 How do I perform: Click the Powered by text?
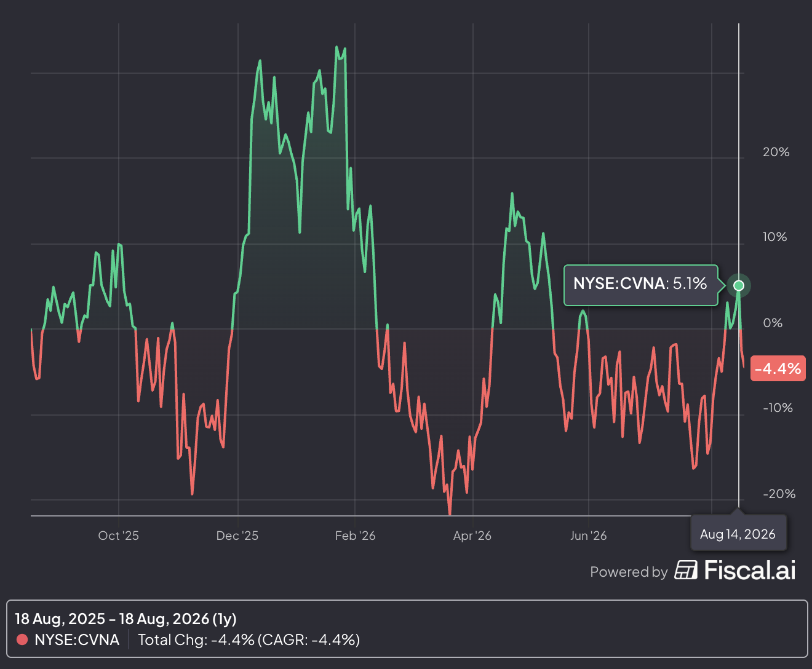pyautogui.click(x=629, y=572)
